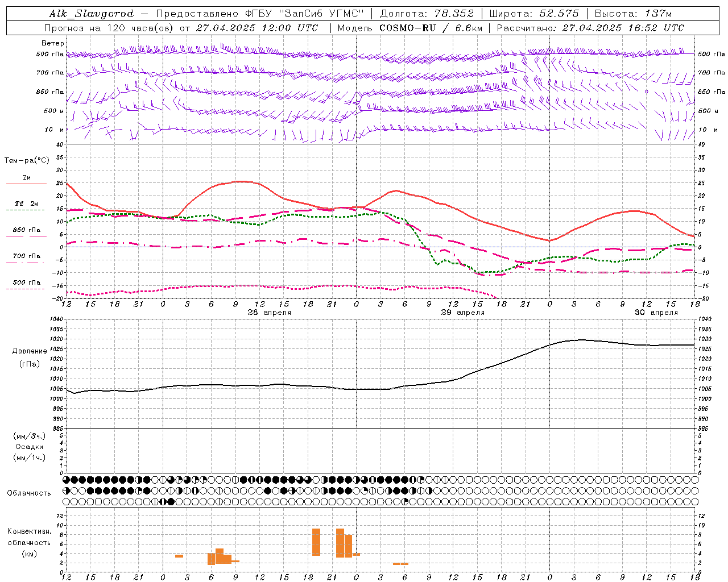Click the station title Alk_Slavgorod
728x582 pixels.
[92, 14]
